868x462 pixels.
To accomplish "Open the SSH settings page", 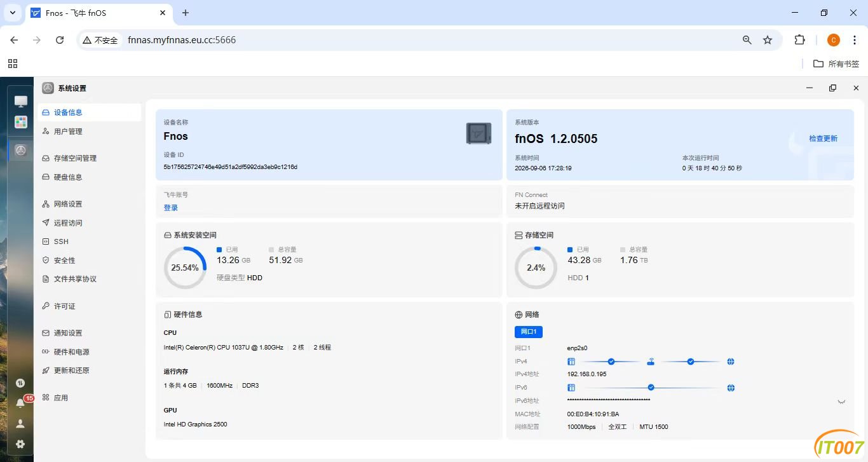I will (x=90, y=241).
